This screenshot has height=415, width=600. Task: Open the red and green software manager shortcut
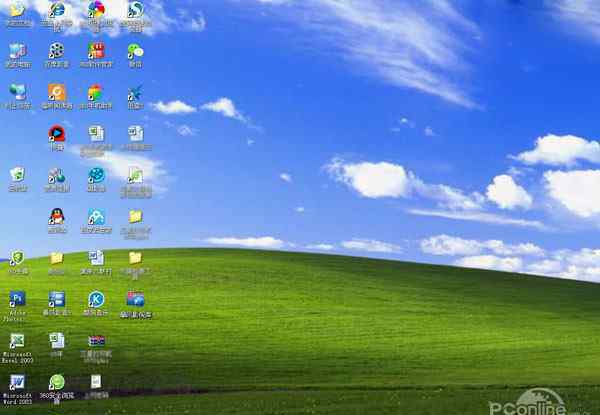96,51
